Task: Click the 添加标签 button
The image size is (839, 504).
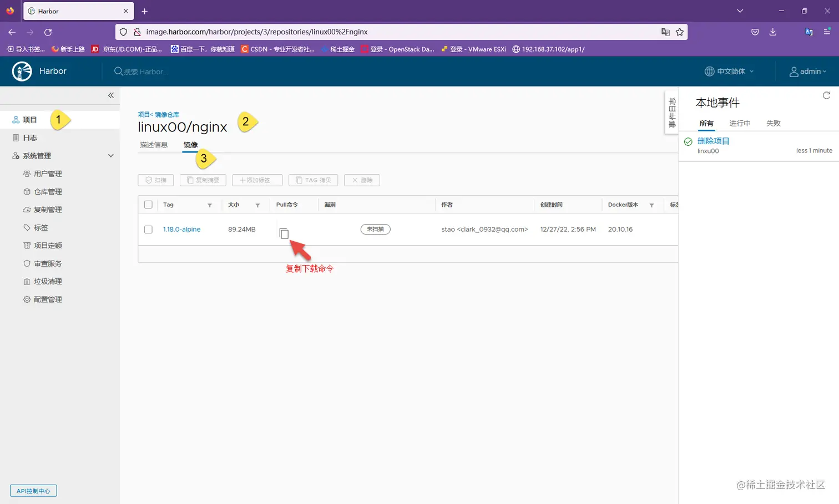Action: tap(257, 180)
